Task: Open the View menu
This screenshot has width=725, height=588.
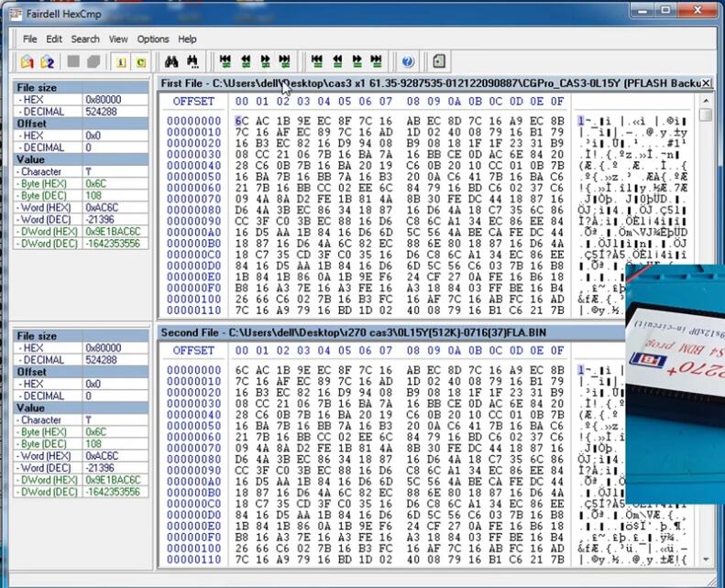Action: 118,39
